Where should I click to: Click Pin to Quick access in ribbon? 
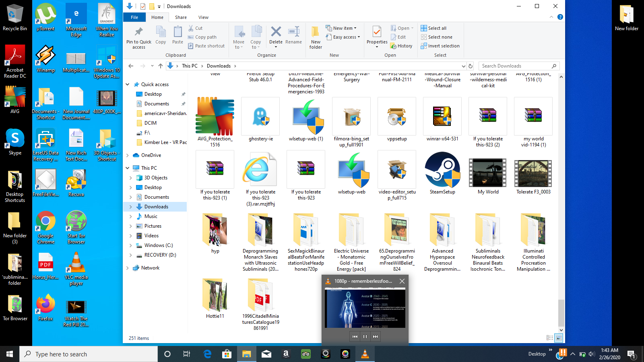tap(139, 37)
